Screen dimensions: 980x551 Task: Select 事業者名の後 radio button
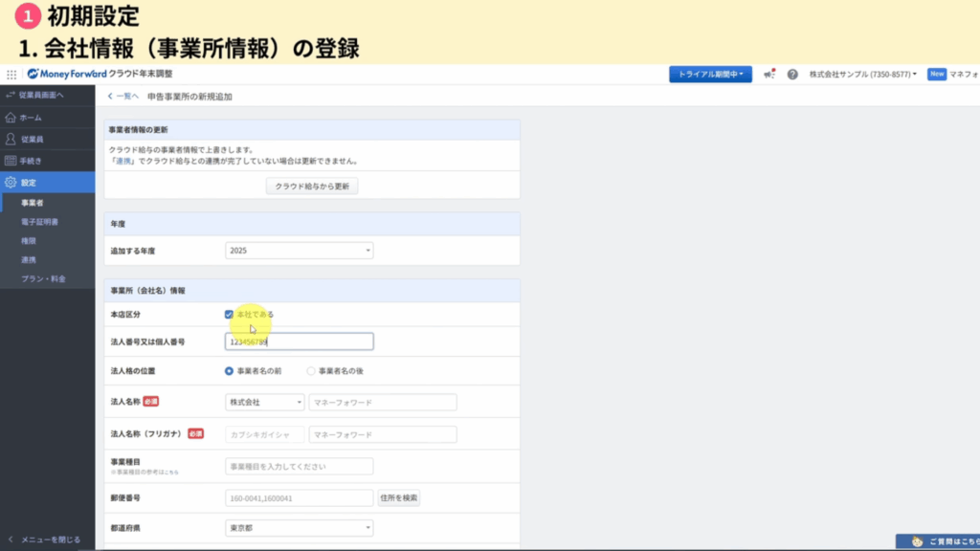pos(311,370)
